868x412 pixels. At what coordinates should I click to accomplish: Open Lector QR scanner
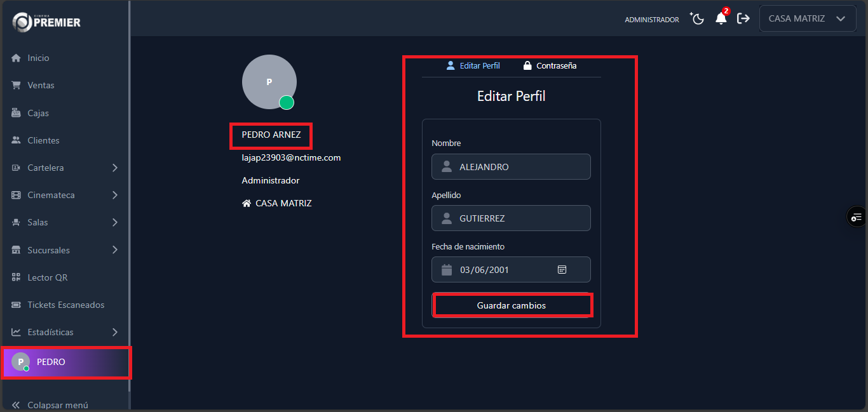click(x=47, y=277)
